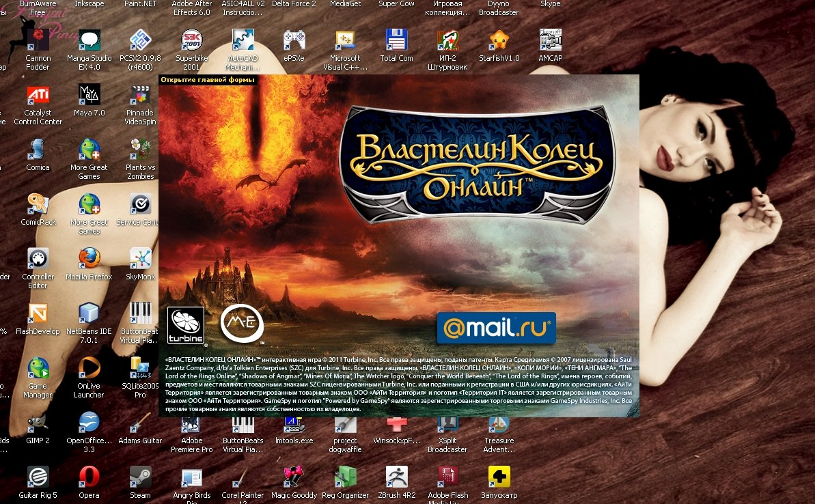Click the FlashDevelop shortcut
815x504 pixels.
click(x=38, y=313)
